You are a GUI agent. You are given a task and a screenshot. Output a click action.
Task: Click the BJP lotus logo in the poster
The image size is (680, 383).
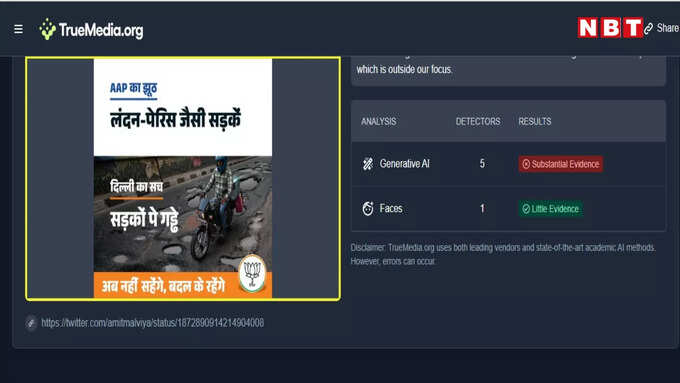tap(252, 273)
